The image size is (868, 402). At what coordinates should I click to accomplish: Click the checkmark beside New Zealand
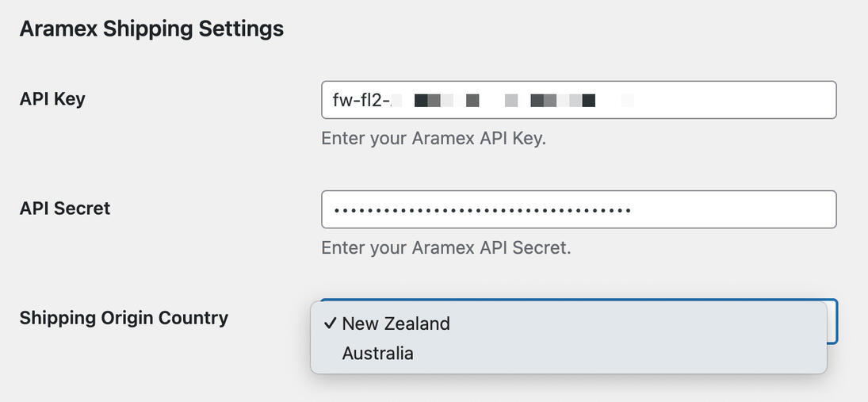tap(330, 324)
